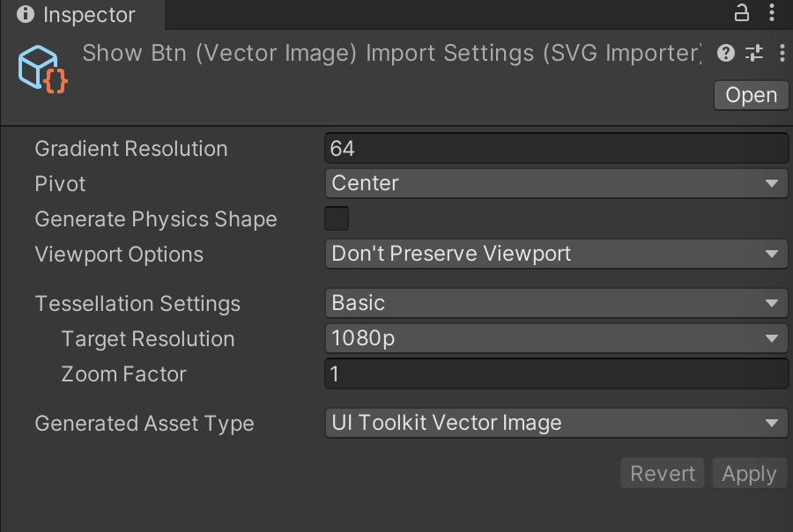
Task: Click the Gradient Resolution input field
Action: point(555,148)
